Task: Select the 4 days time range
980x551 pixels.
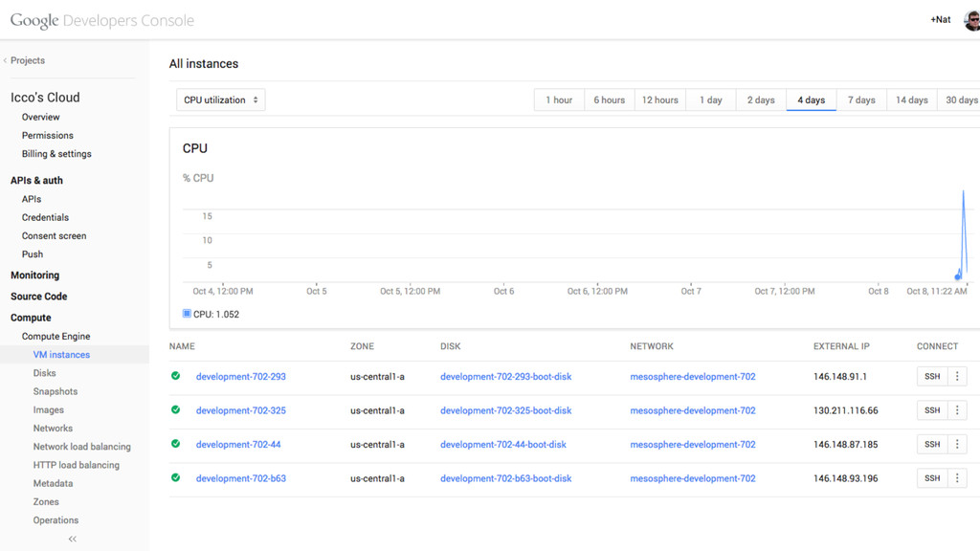Action: pyautogui.click(x=812, y=99)
